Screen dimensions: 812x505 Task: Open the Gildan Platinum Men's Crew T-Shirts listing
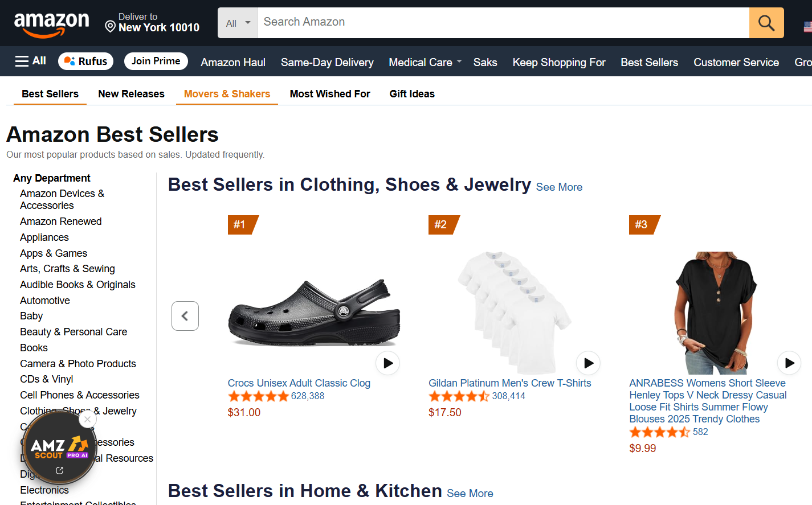tap(509, 383)
